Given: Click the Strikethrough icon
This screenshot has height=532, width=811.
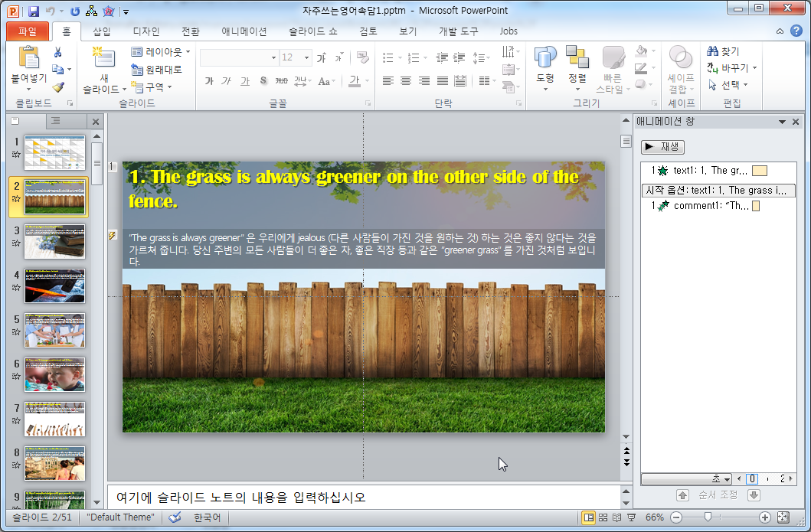Looking at the screenshot, I should pyautogui.click(x=281, y=81).
